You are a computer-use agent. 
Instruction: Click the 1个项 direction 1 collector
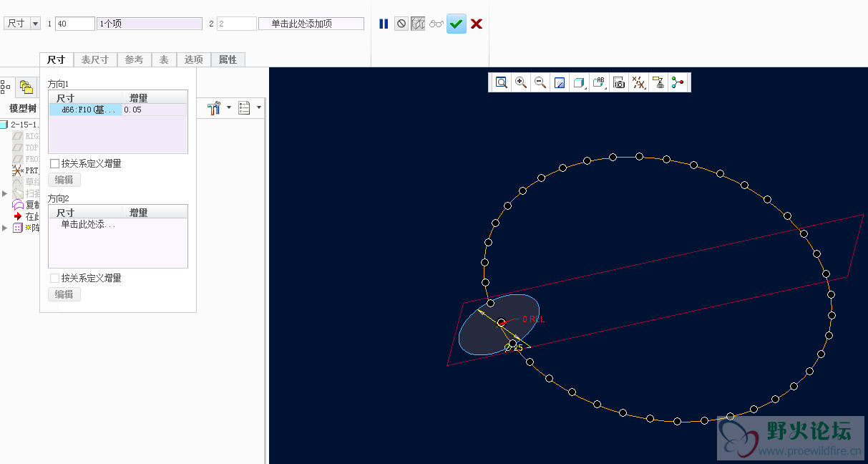click(150, 24)
